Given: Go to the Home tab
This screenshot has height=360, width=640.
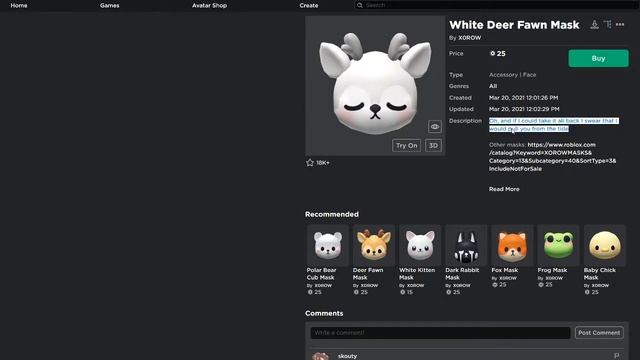Looking at the screenshot, I should coord(19,5).
